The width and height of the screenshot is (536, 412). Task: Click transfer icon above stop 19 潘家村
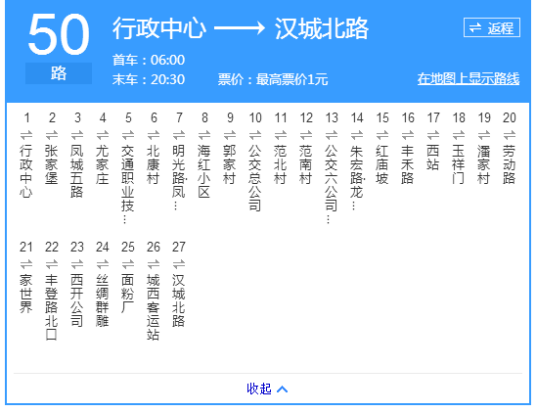[x=484, y=135]
